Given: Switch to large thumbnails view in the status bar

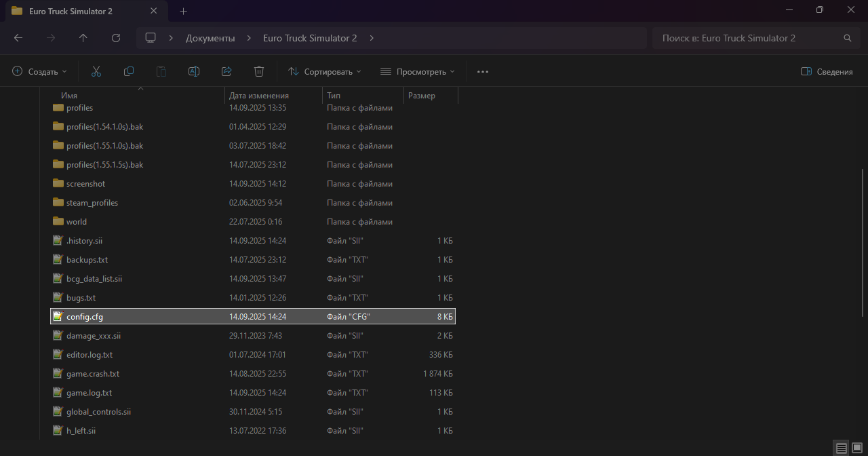Looking at the screenshot, I should (x=857, y=448).
